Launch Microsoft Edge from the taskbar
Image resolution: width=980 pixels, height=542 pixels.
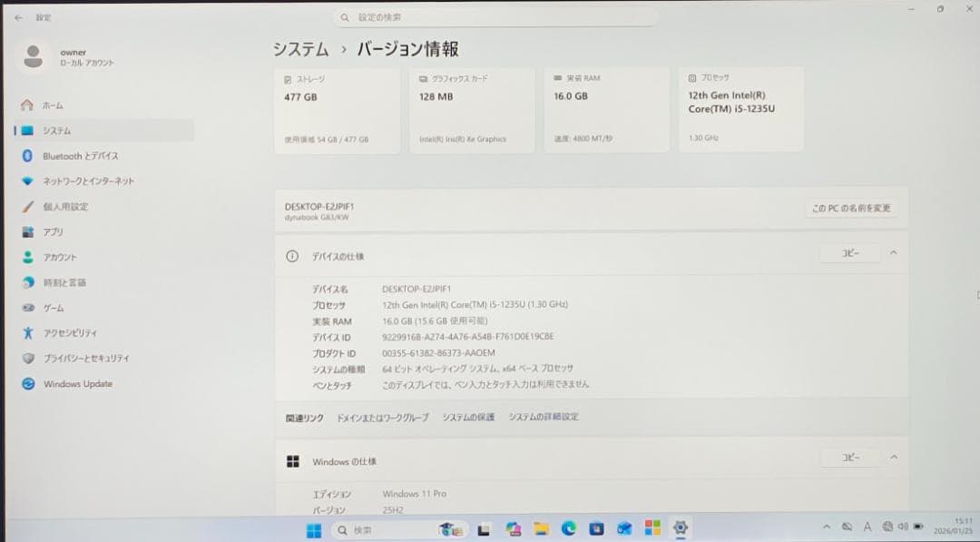click(x=570, y=527)
